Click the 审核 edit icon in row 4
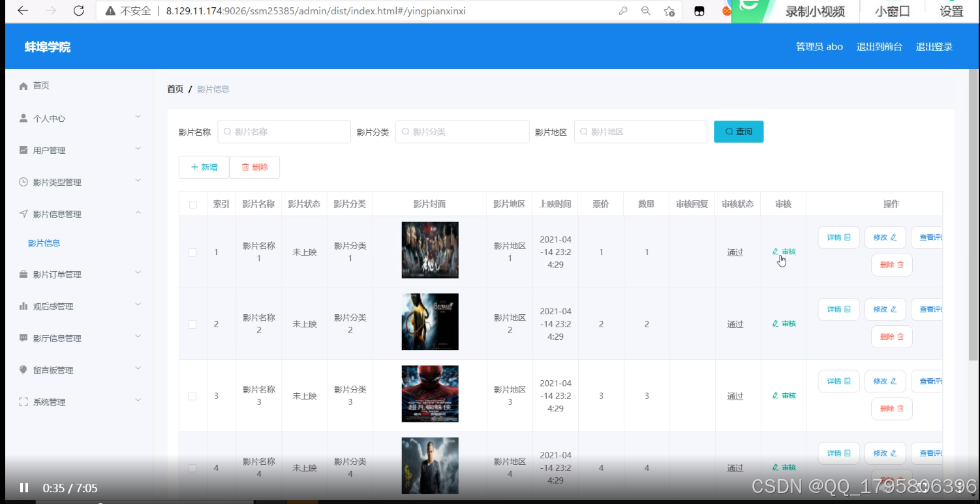The height and width of the screenshot is (504, 980). [775, 467]
